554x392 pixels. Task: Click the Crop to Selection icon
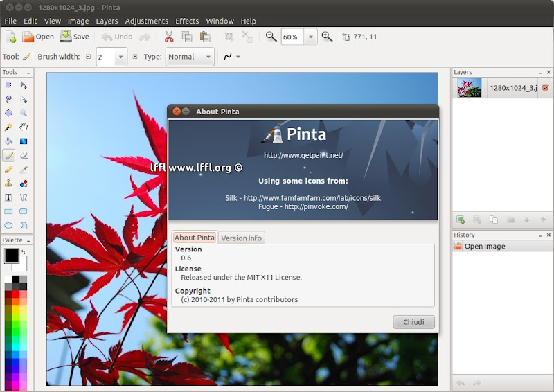[x=229, y=37]
